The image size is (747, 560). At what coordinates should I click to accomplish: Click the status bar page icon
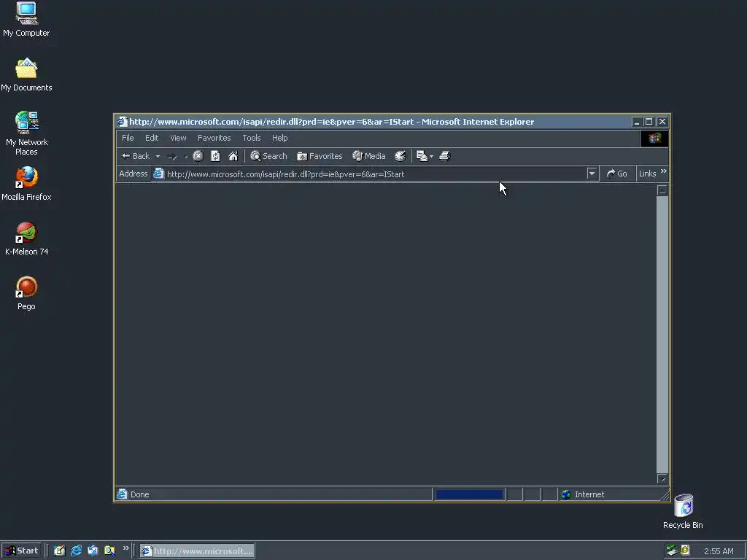pos(123,494)
